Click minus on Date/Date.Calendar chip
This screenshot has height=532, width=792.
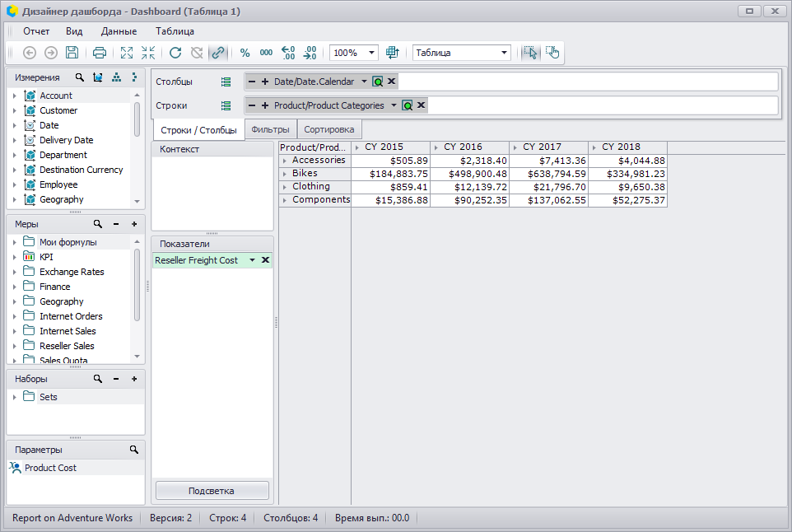tap(252, 82)
